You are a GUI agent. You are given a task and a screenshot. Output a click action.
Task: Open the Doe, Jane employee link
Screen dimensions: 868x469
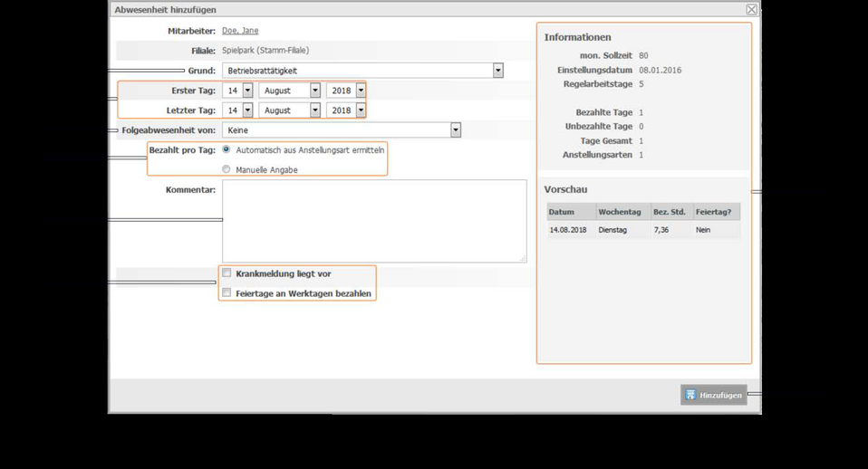click(x=240, y=31)
